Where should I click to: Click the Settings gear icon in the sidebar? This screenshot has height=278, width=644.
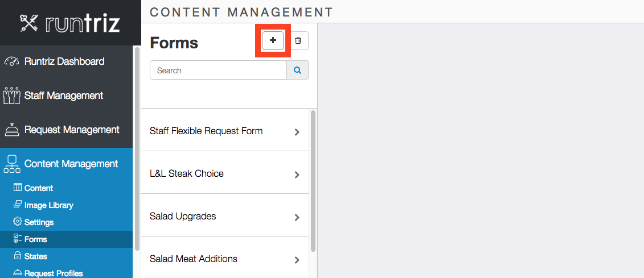click(x=17, y=222)
